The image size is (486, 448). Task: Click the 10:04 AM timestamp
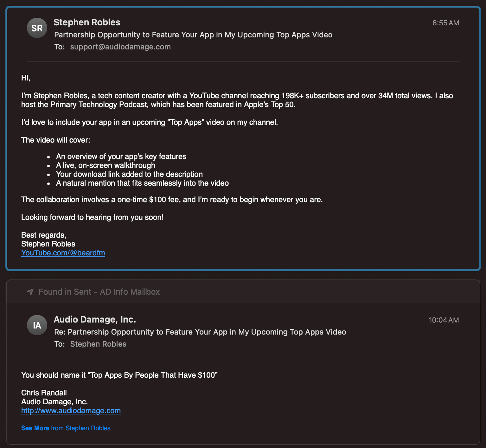(x=444, y=320)
